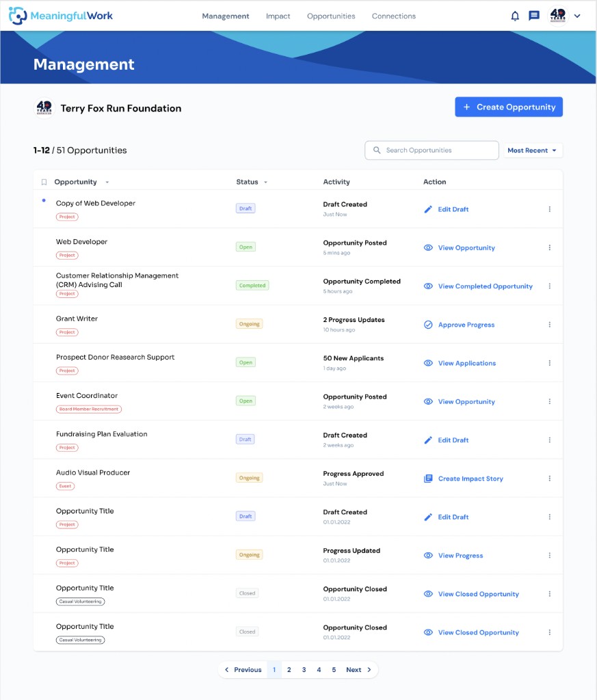Focus the Search Opportunities field
Viewport: 597px width, 700px height.
(x=432, y=150)
